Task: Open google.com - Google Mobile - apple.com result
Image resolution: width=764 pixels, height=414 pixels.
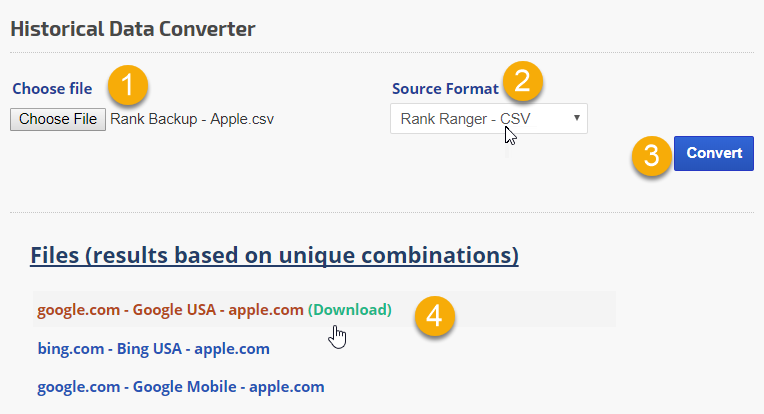Action: coord(180,387)
